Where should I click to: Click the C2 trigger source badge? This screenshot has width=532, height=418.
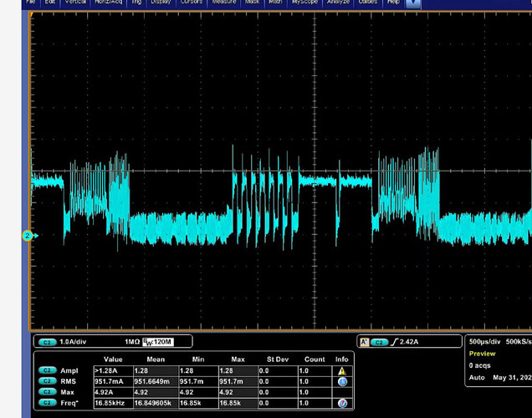379,342
